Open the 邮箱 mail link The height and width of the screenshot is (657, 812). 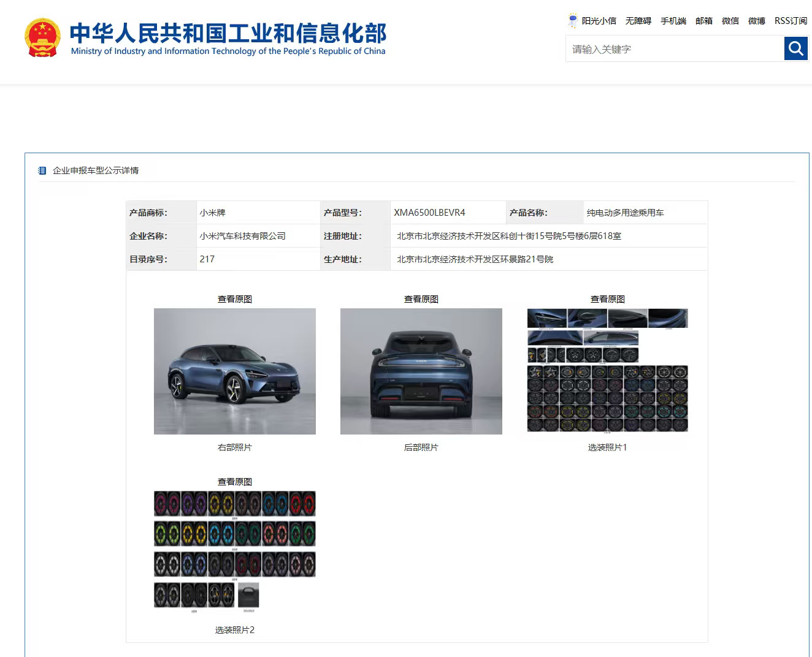click(703, 21)
